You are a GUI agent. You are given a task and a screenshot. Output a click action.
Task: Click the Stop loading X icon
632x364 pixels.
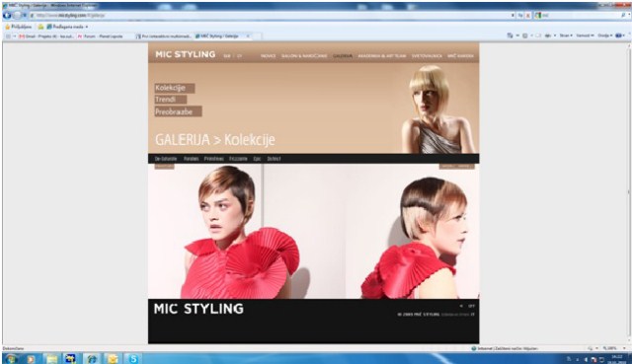click(x=528, y=16)
